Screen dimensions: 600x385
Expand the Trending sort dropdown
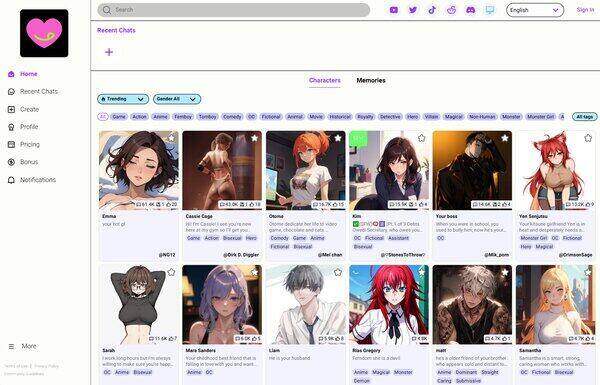[x=123, y=99]
